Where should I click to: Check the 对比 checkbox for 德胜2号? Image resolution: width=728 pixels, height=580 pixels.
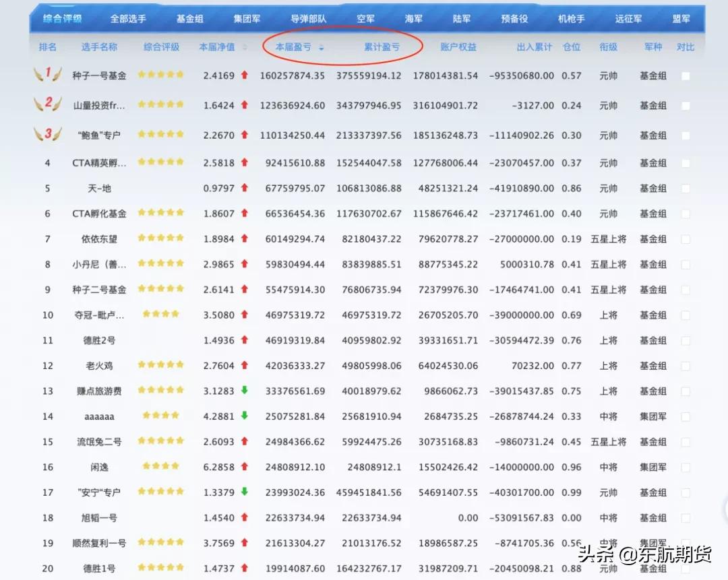[x=686, y=340]
